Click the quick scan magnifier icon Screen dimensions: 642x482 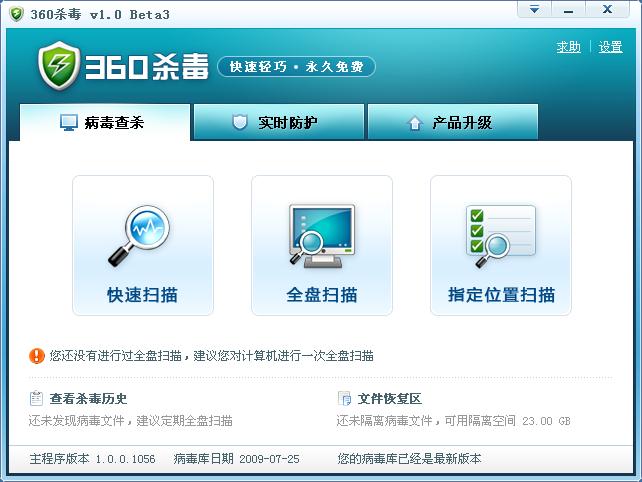click(139, 236)
